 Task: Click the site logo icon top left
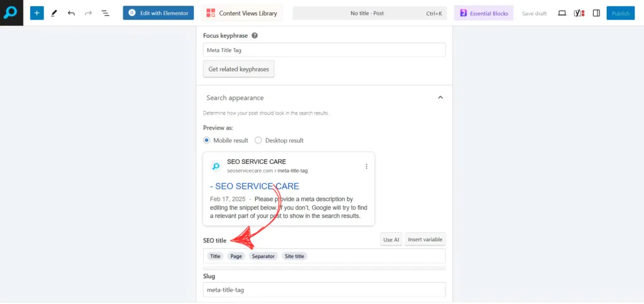pyautogui.click(x=12, y=13)
